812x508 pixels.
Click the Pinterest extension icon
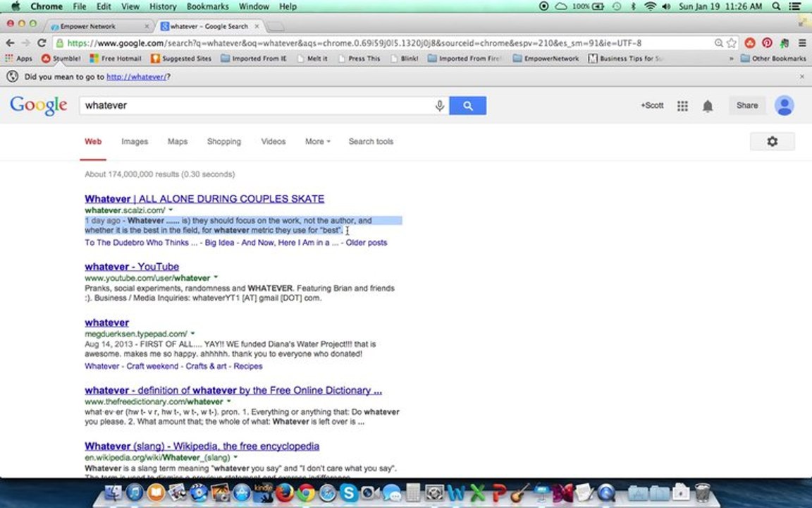point(767,43)
